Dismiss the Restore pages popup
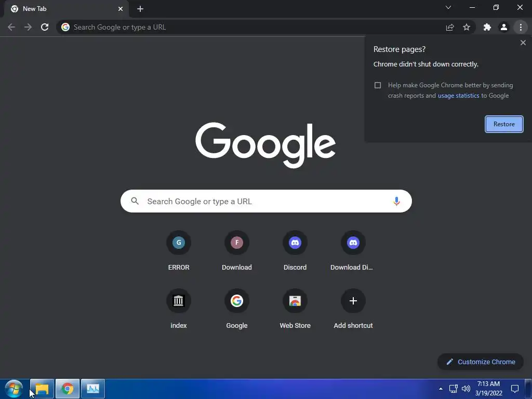 (x=523, y=43)
